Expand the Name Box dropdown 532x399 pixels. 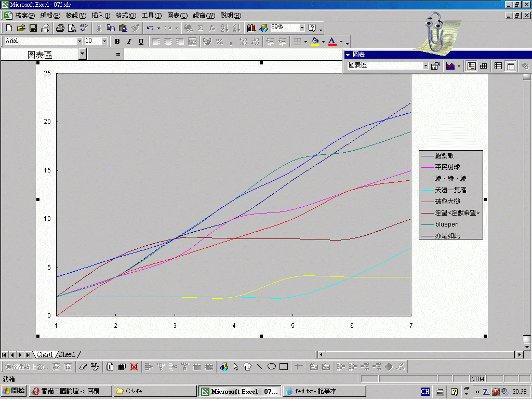point(83,54)
